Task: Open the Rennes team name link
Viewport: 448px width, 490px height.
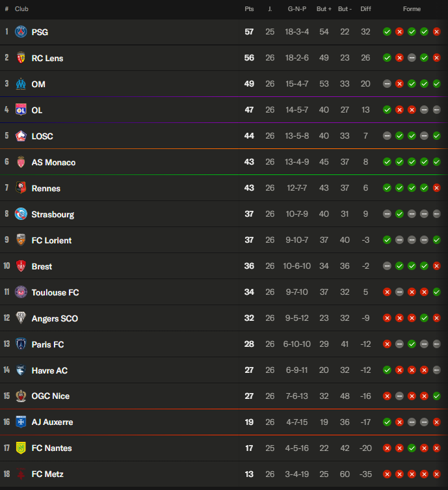Action: [46, 188]
